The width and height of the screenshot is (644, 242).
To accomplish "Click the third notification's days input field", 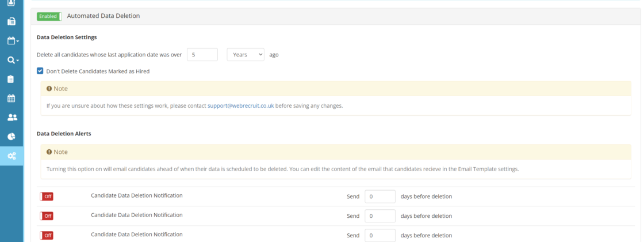I will 379,235.
